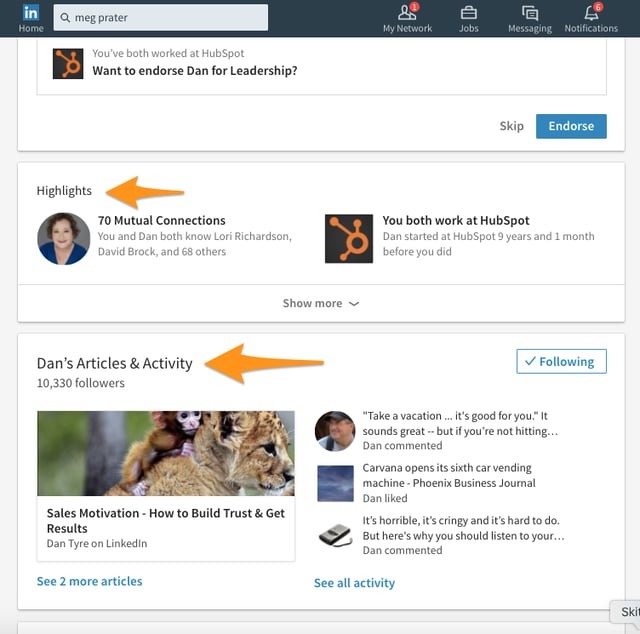Open the Notifications bell icon
Viewport: 640px width, 634px height.
click(591, 13)
